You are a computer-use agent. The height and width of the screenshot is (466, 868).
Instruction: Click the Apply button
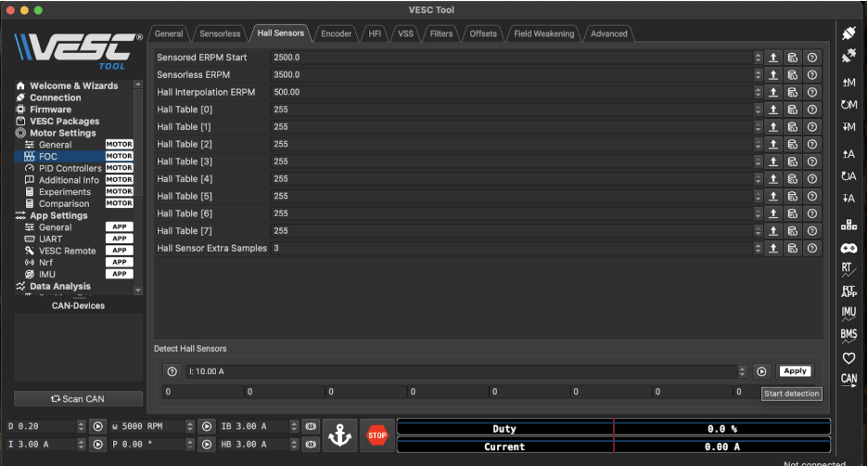[x=795, y=371]
